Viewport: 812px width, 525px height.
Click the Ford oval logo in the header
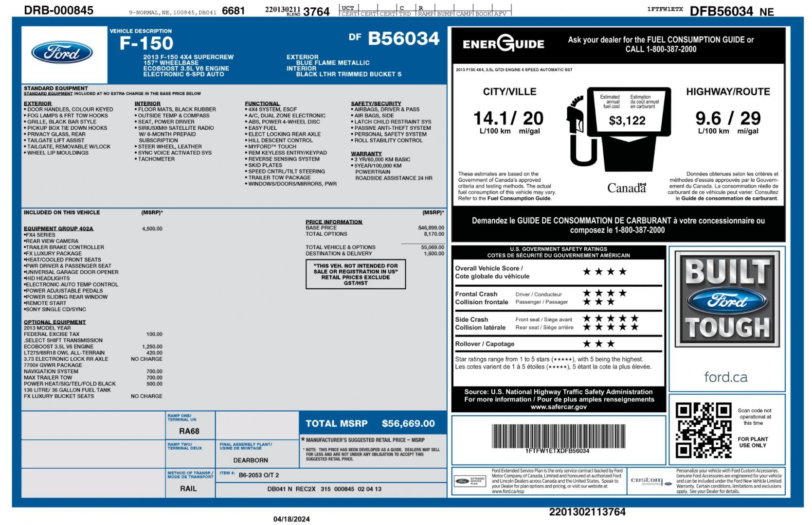pyautogui.click(x=62, y=52)
